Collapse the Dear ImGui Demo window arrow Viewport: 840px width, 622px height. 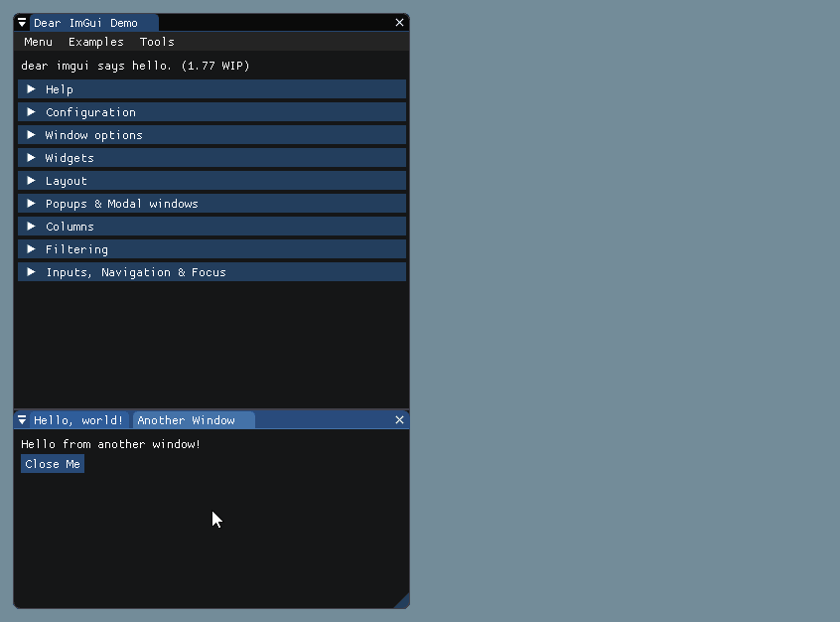click(22, 22)
